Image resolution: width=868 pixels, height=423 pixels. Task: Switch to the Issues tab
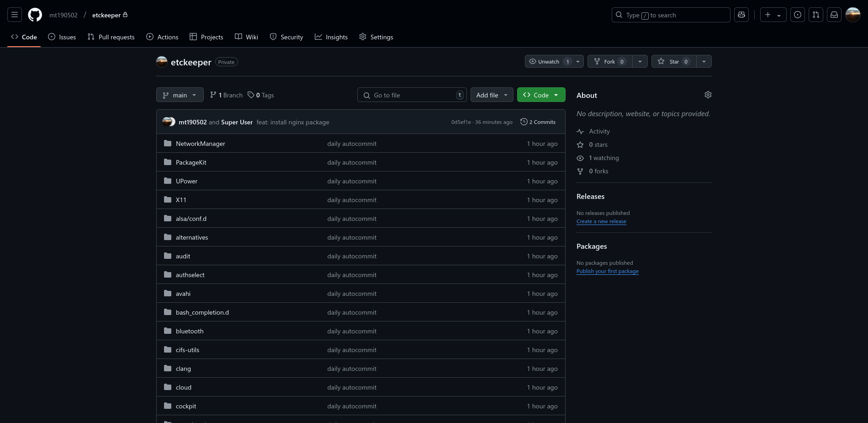pos(62,37)
